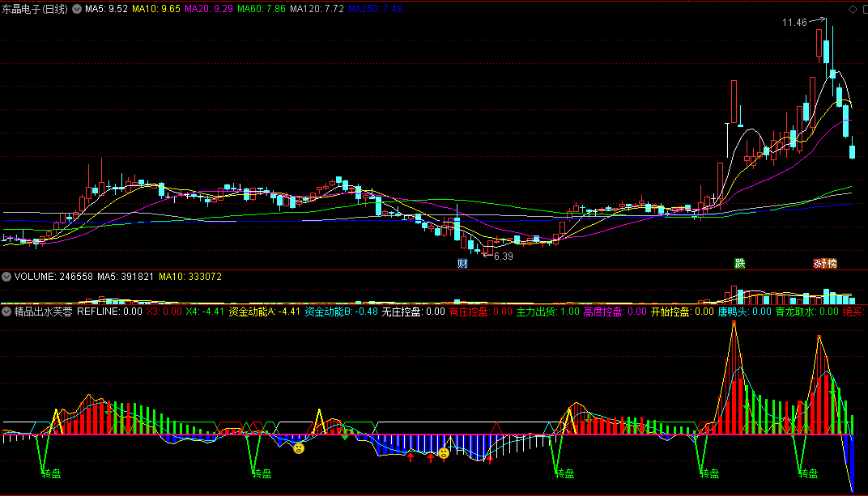The image size is (868, 496).
Task: Open the 财 marker below the candles
Action: [462, 263]
